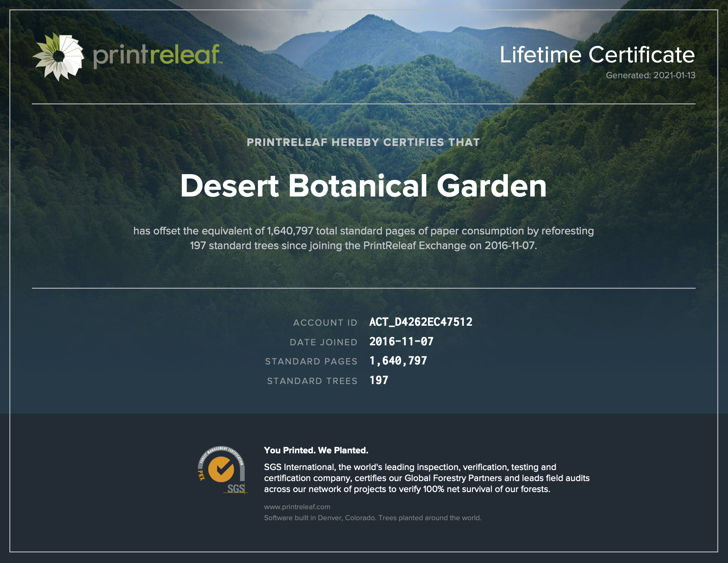
Task: Open the www.printreleaf.com link
Action: click(297, 507)
